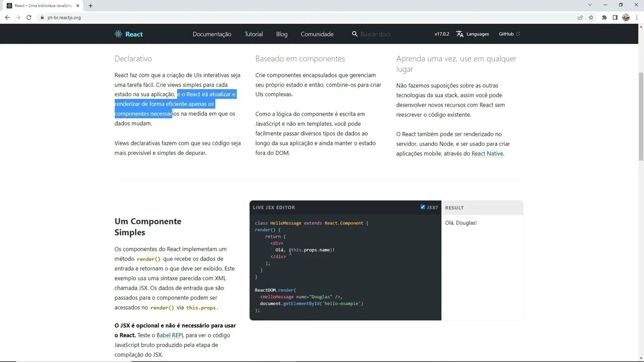Click inside the live JSX code editor
Viewport: 644px width, 362px height.
coord(345,266)
